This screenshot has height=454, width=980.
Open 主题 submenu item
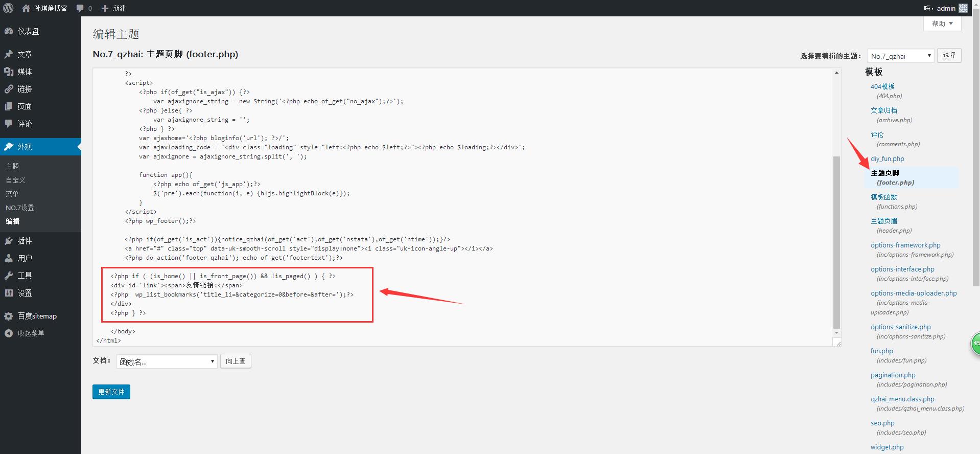[12, 166]
